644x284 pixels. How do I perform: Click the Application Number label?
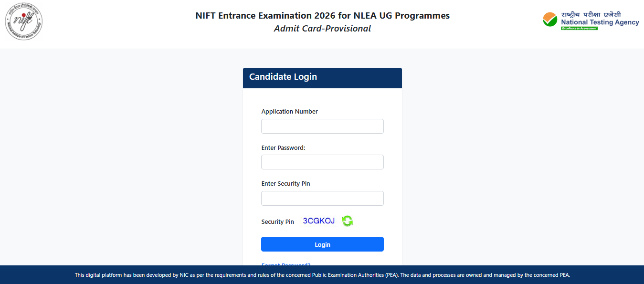click(289, 111)
